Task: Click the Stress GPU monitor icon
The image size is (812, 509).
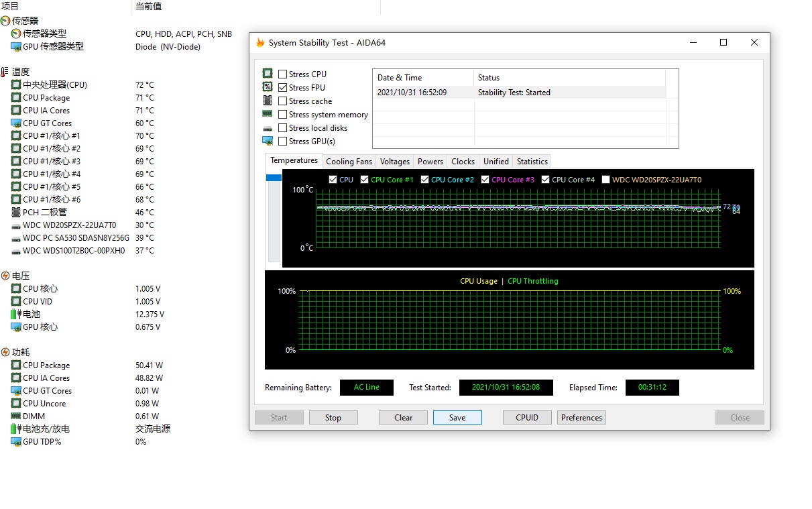Action: 268,141
